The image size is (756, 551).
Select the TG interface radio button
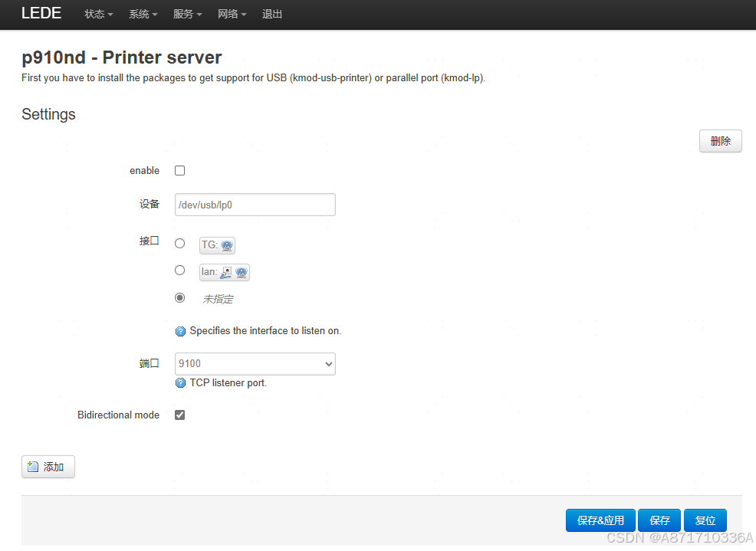point(180,244)
